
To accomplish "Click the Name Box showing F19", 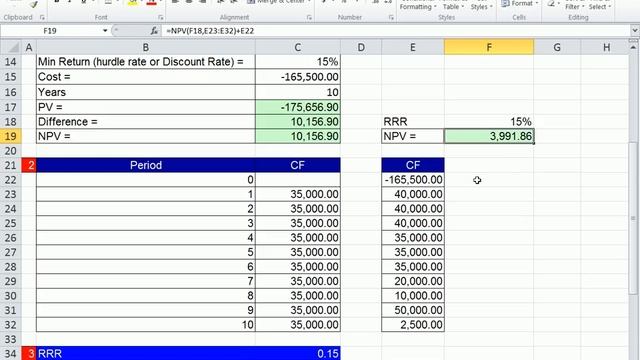I will 51,31.
